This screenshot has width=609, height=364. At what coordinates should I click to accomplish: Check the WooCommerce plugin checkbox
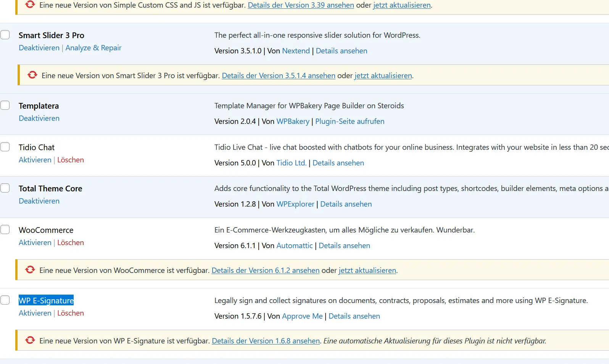[5, 229]
